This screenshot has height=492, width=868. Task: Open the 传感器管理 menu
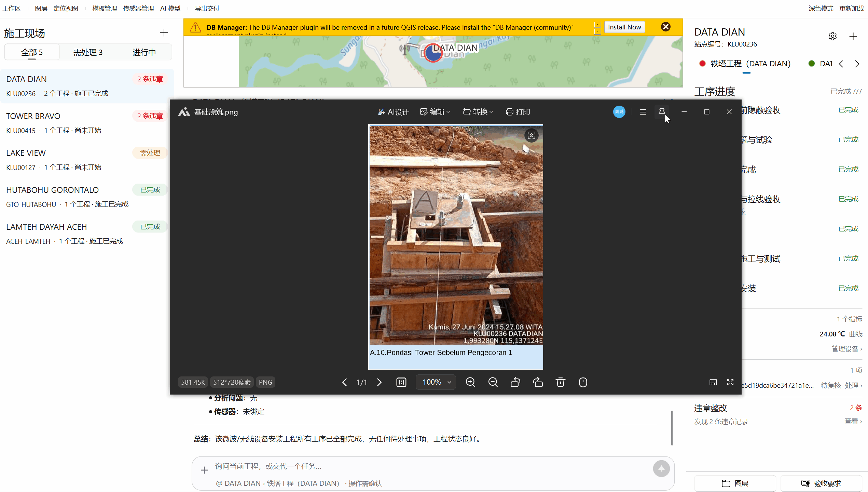coord(139,8)
